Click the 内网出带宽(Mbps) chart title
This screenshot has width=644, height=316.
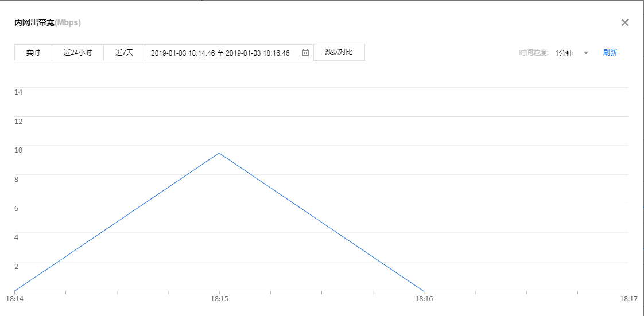click(x=48, y=23)
